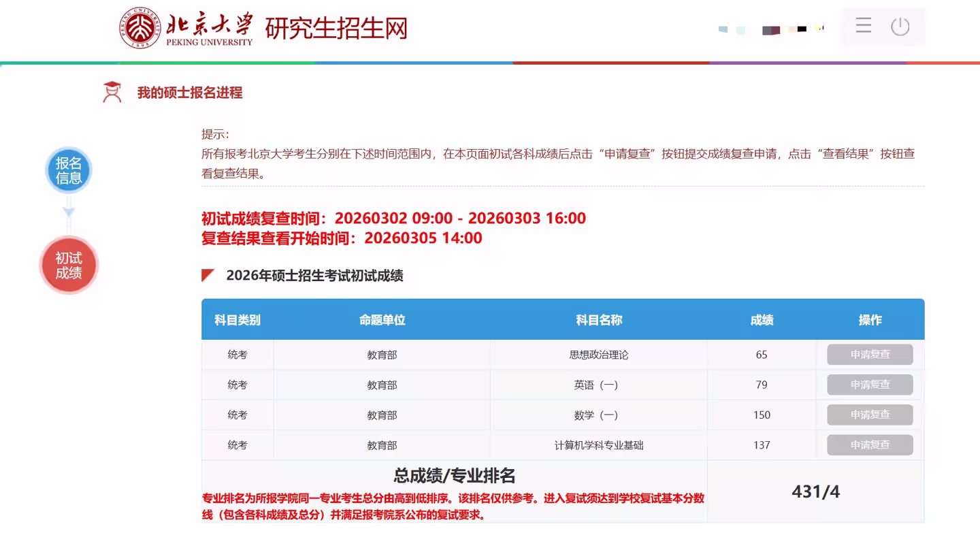Click the score value 65
The width and height of the screenshot is (980, 548).
click(x=762, y=355)
